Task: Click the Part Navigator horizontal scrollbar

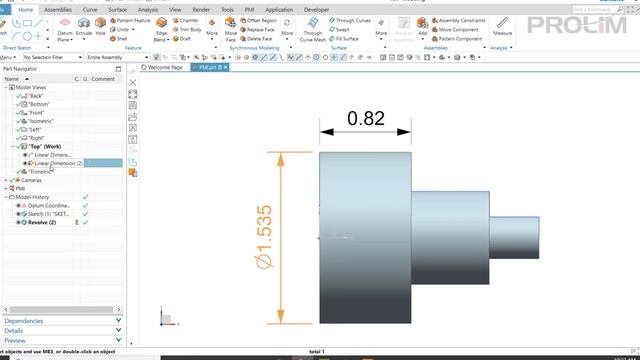Action: tap(62, 310)
